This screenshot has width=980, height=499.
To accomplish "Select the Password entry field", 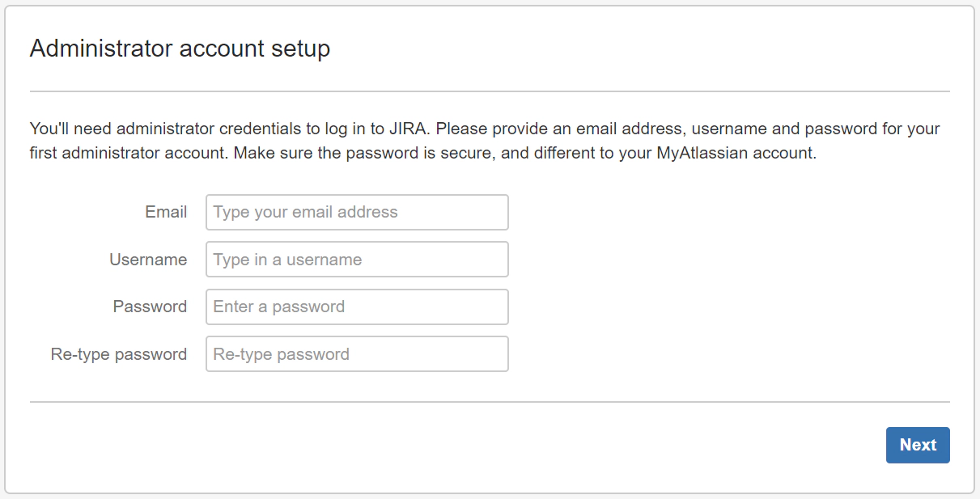I will click(x=356, y=307).
